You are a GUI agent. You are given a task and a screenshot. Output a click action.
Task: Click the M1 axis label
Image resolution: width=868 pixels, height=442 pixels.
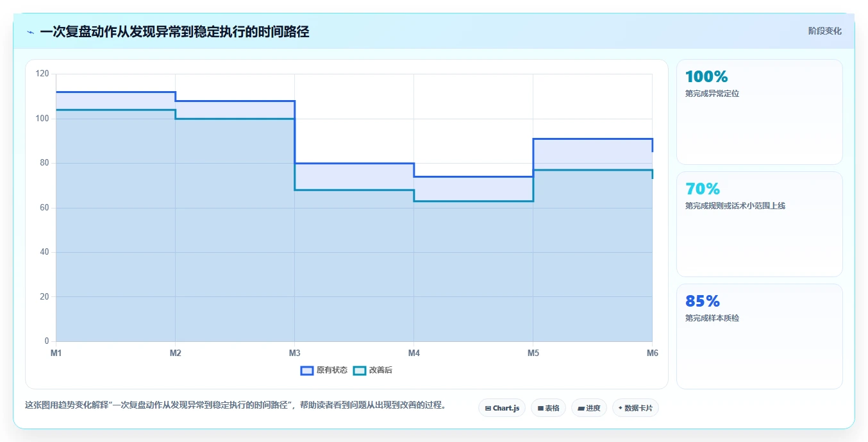(x=56, y=353)
